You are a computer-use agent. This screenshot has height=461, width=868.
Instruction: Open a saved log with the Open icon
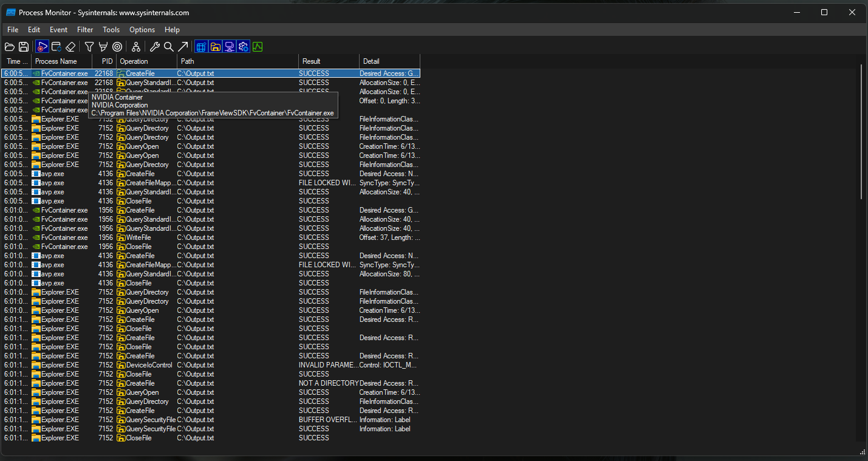pyautogui.click(x=10, y=47)
